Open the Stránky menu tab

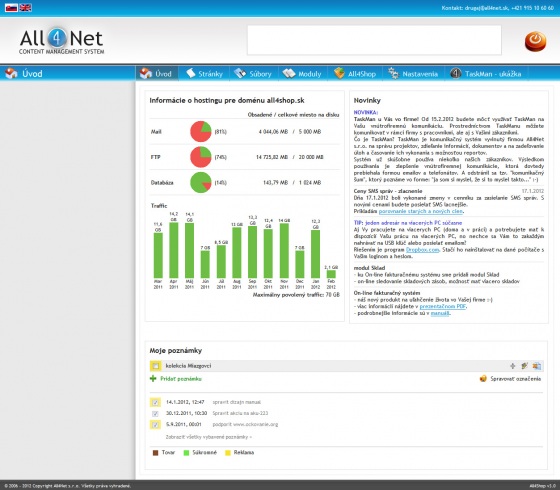(x=204, y=74)
